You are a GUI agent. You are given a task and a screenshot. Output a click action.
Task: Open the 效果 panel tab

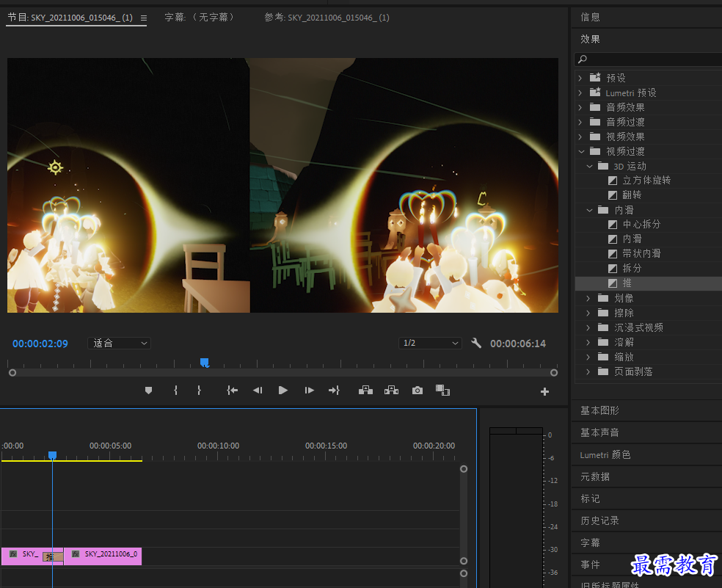591,39
